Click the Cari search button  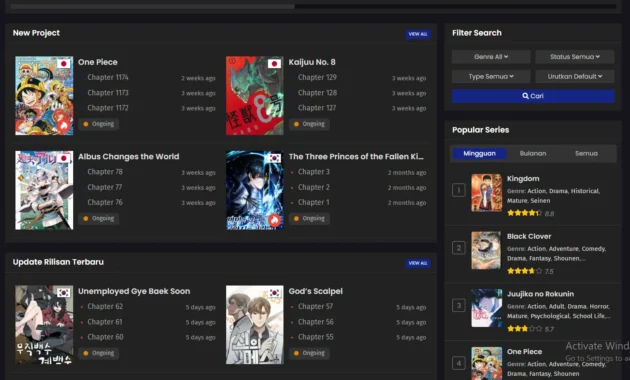coord(533,96)
